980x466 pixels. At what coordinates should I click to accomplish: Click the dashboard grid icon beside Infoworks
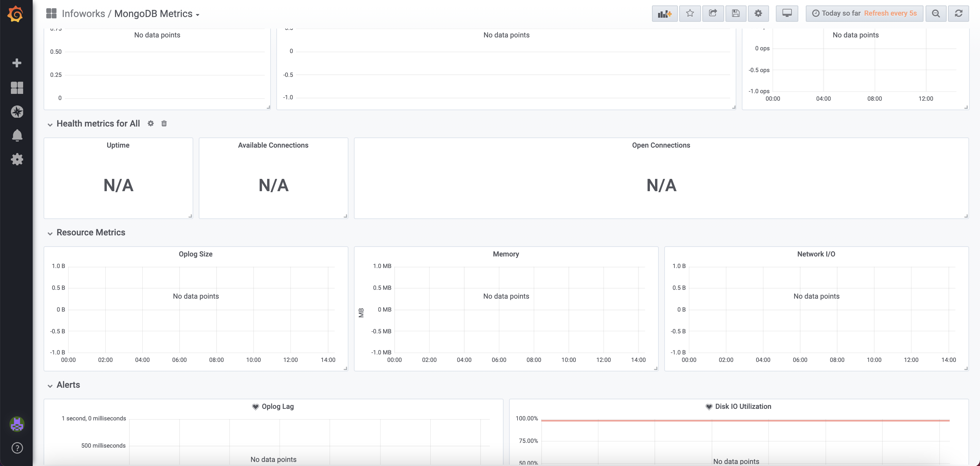(x=51, y=14)
